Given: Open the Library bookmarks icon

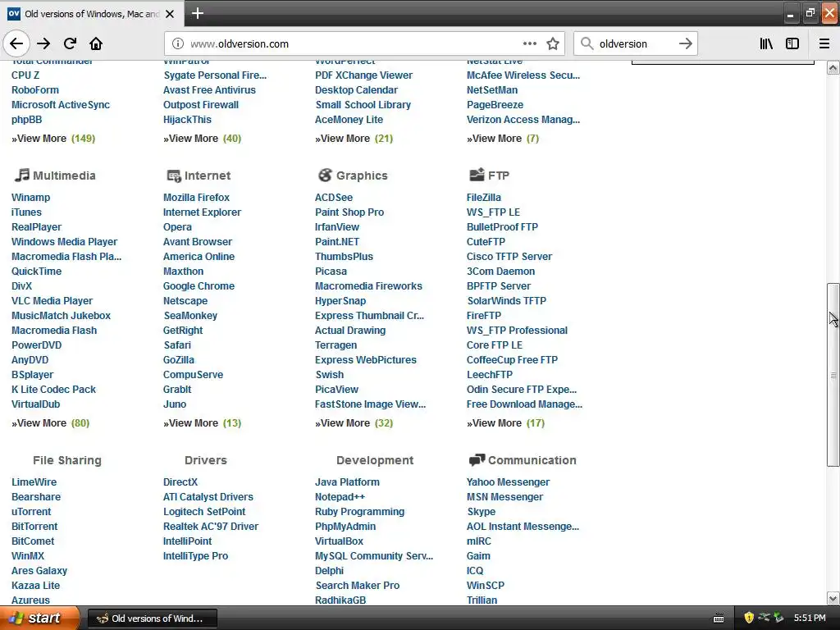Looking at the screenshot, I should click(766, 44).
